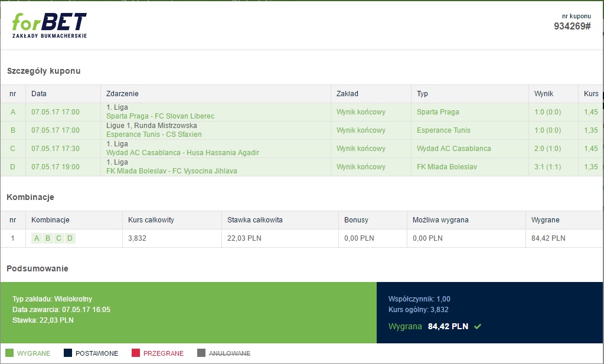
Task: Click the gray ANULOWANE legend swatch
Action: pos(201,353)
